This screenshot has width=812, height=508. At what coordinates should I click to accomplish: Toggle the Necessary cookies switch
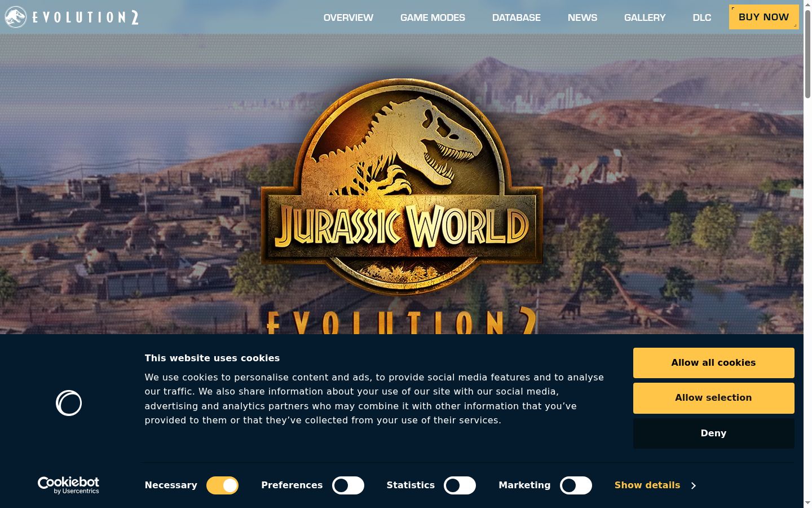tap(222, 485)
